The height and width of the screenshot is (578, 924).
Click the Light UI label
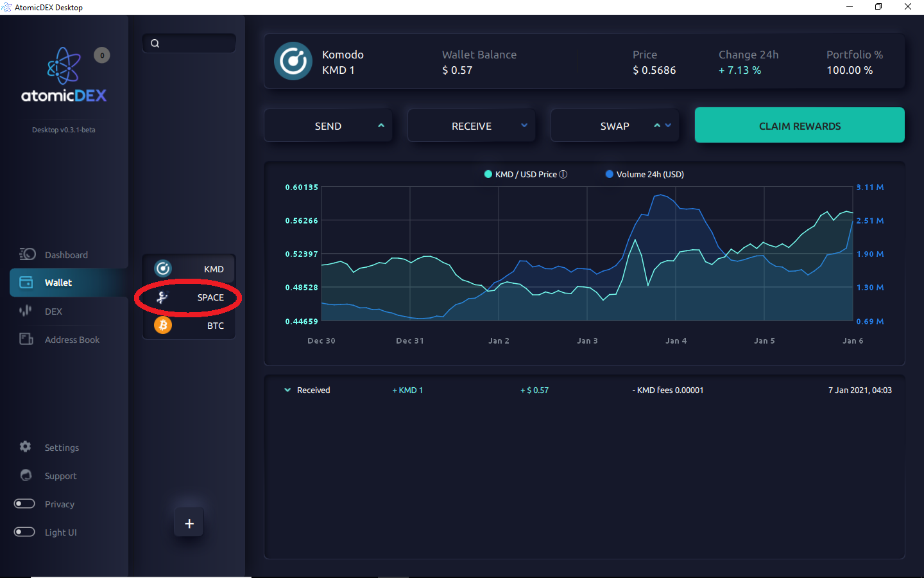[60, 532]
